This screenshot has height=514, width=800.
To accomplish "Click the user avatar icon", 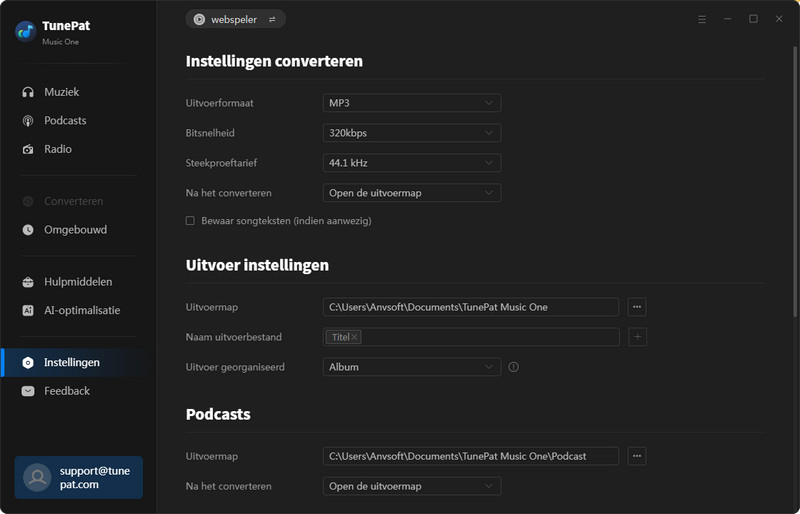I will 37,477.
